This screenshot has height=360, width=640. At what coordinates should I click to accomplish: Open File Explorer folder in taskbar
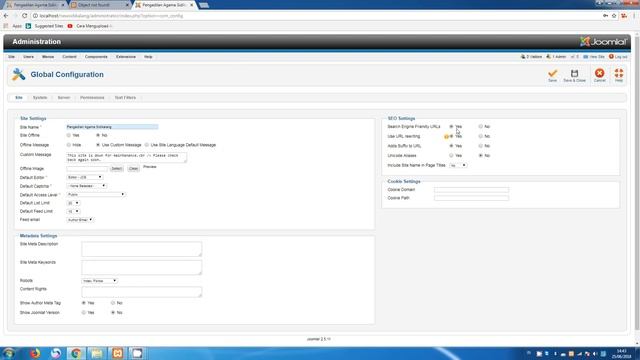[x=97, y=353]
